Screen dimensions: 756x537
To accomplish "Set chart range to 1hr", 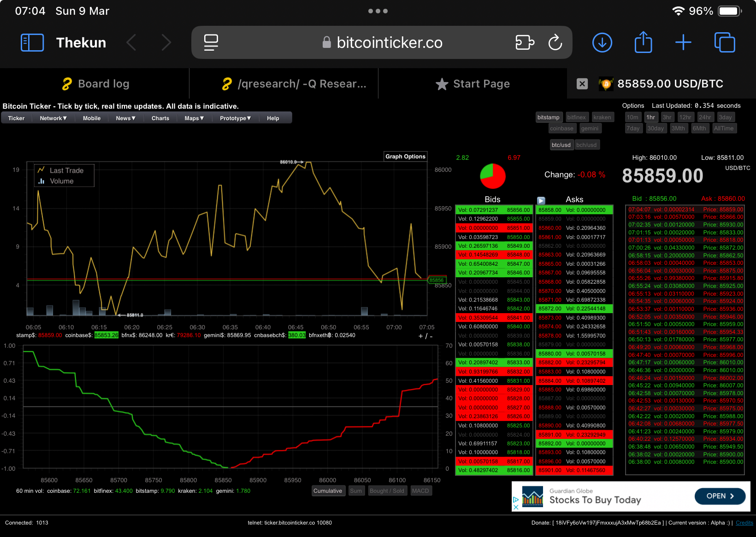I will pyautogui.click(x=650, y=117).
